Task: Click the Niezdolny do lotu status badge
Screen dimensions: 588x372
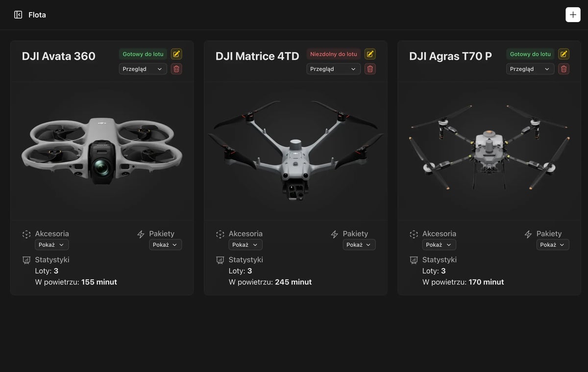Action: tap(334, 54)
